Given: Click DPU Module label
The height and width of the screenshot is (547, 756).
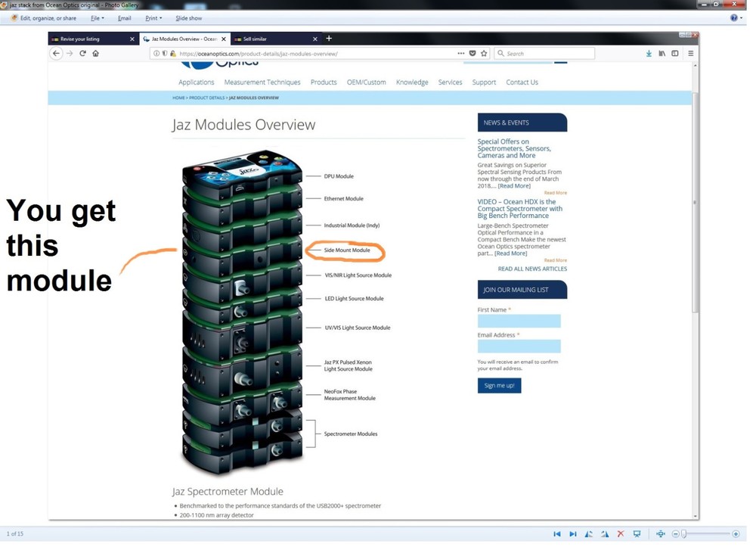Looking at the screenshot, I should point(339,176).
